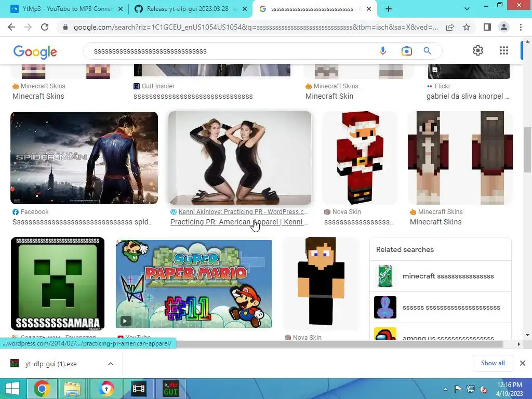532x399 pixels.
Task: Dismiss the downloads bar
Action: point(523,363)
